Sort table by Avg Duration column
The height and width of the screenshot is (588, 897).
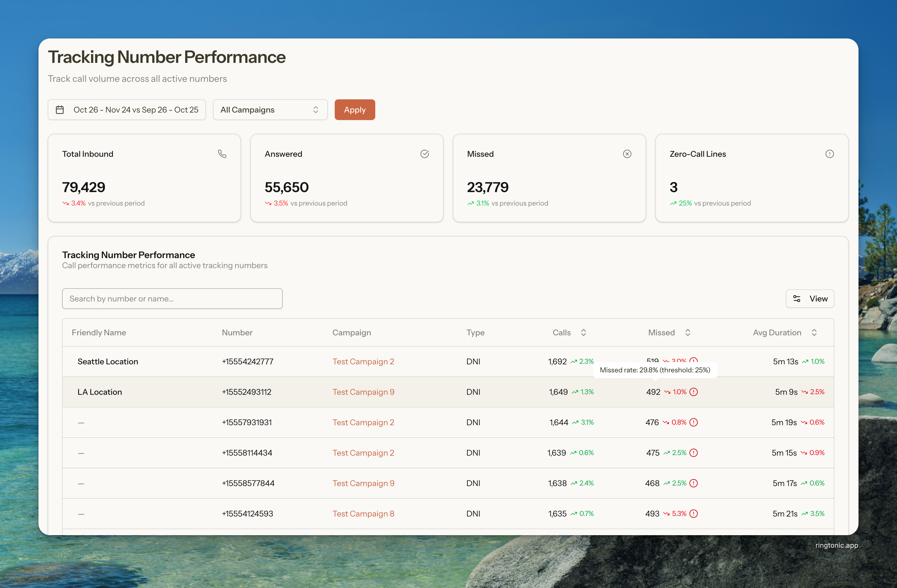814,332
